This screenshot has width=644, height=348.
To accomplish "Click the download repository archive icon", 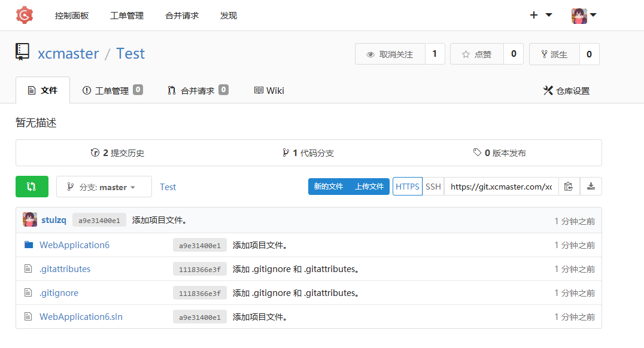I will 591,187.
